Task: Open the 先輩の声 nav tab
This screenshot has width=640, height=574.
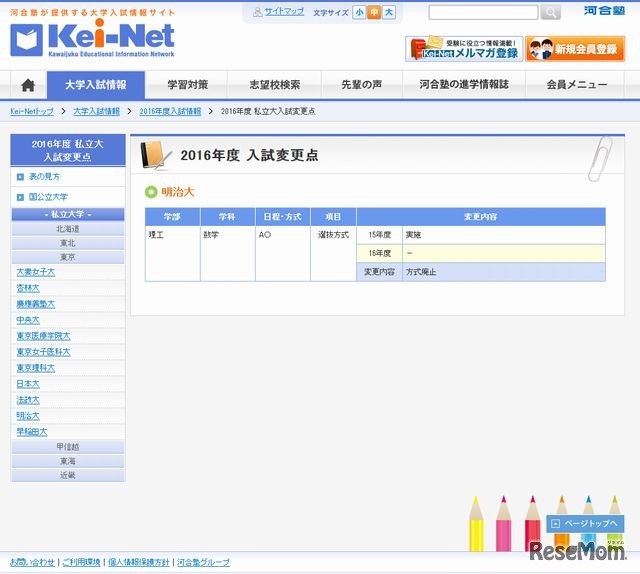Action: coord(362,85)
